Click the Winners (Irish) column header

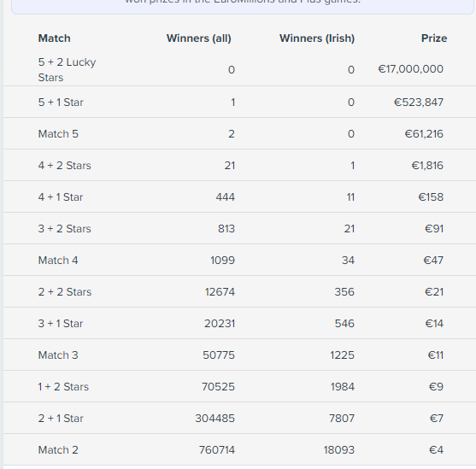tap(317, 38)
